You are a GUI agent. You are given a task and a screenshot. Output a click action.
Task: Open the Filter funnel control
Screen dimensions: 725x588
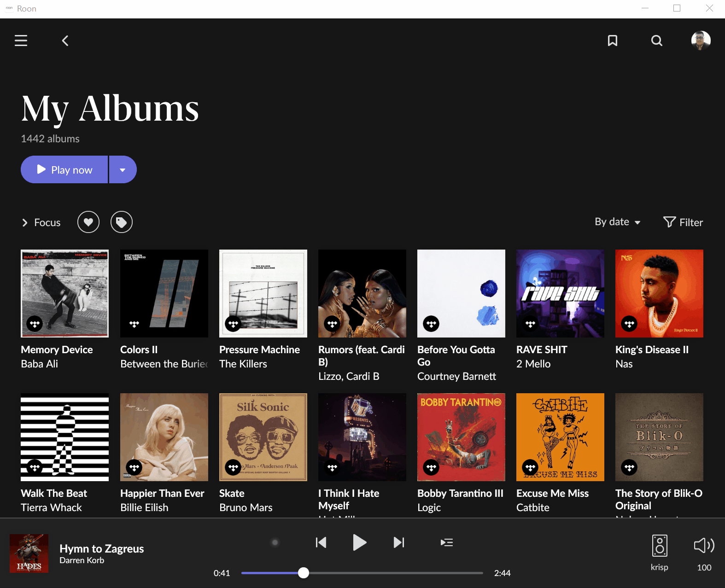(x=683, y=222)
